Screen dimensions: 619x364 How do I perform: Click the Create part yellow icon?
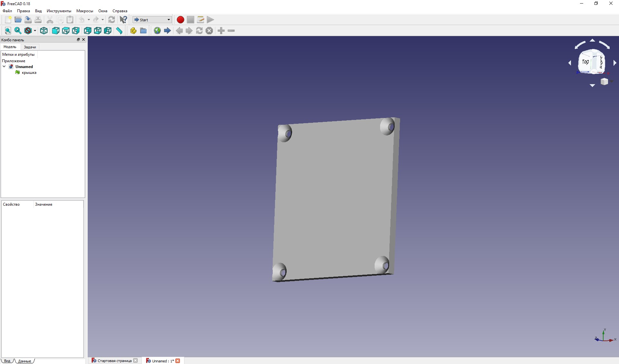tap(133, 31)
